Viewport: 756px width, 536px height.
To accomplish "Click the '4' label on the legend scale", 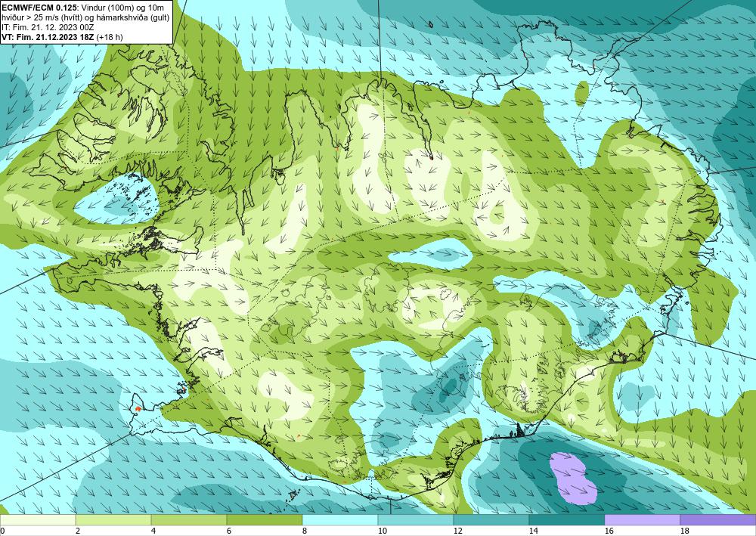I will click(x=153, y=531).
